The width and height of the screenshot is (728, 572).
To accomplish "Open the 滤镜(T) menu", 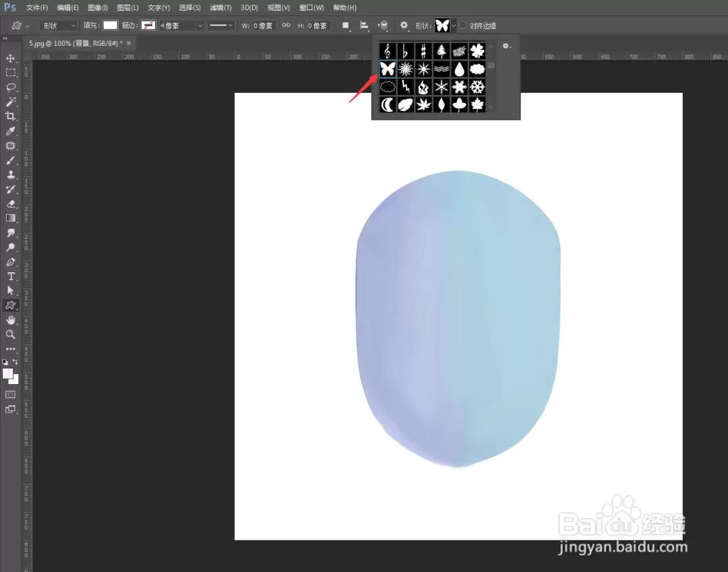I will pos(220,8).
